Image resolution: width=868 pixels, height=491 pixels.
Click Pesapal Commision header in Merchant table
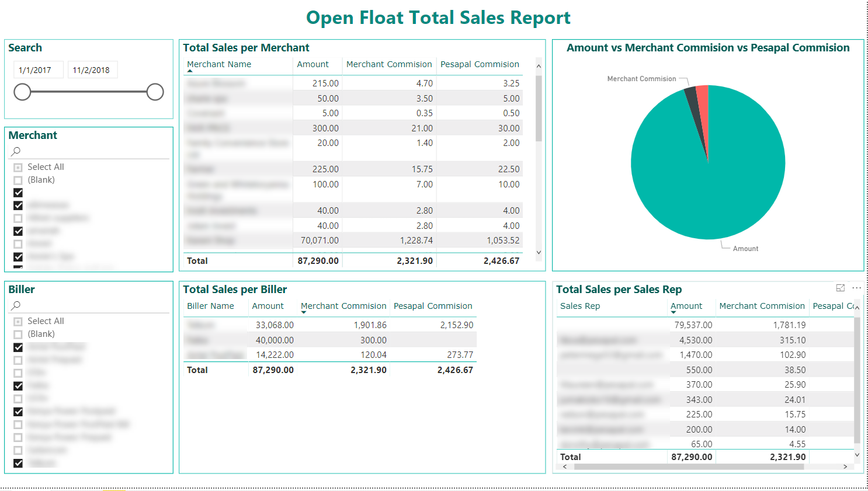click(x=480, y=64)
